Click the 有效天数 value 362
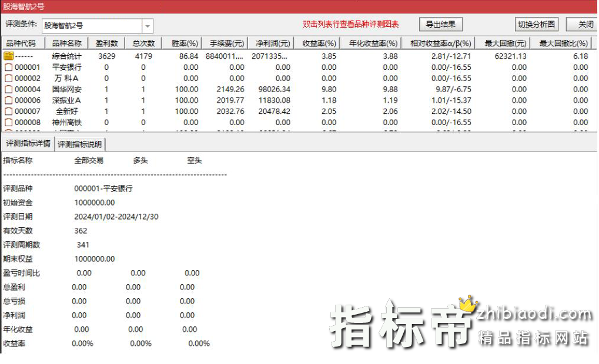 [x=81, y=231]
